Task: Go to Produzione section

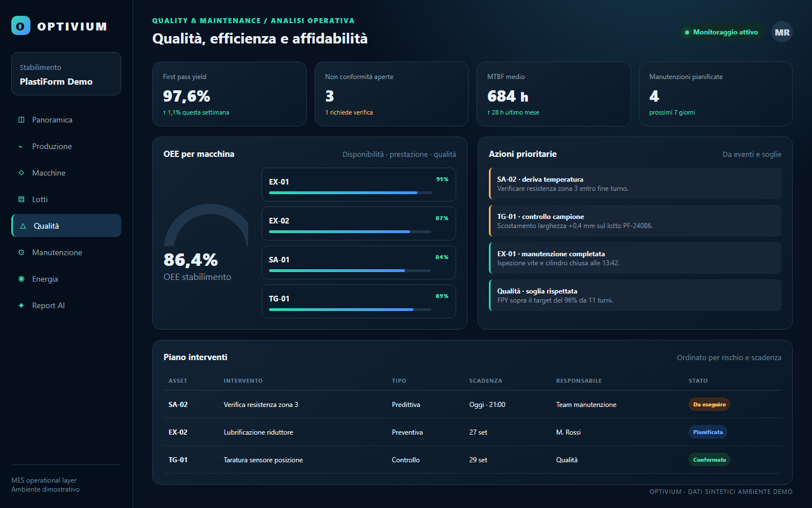Action: 66,146
